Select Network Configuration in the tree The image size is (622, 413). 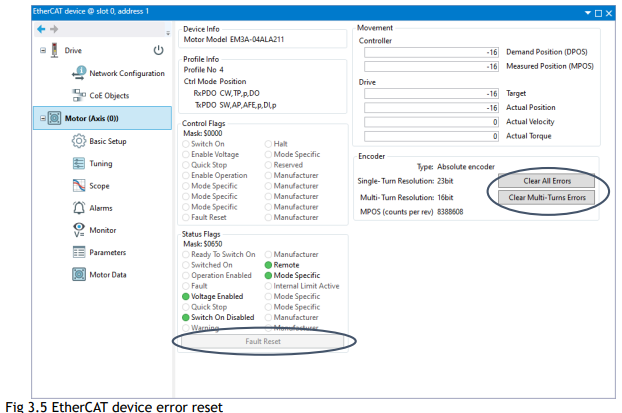(x=127, y=73)
